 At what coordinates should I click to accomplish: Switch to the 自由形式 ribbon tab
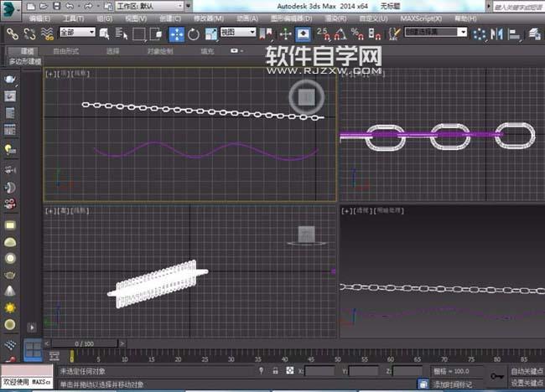click(66, 51)
